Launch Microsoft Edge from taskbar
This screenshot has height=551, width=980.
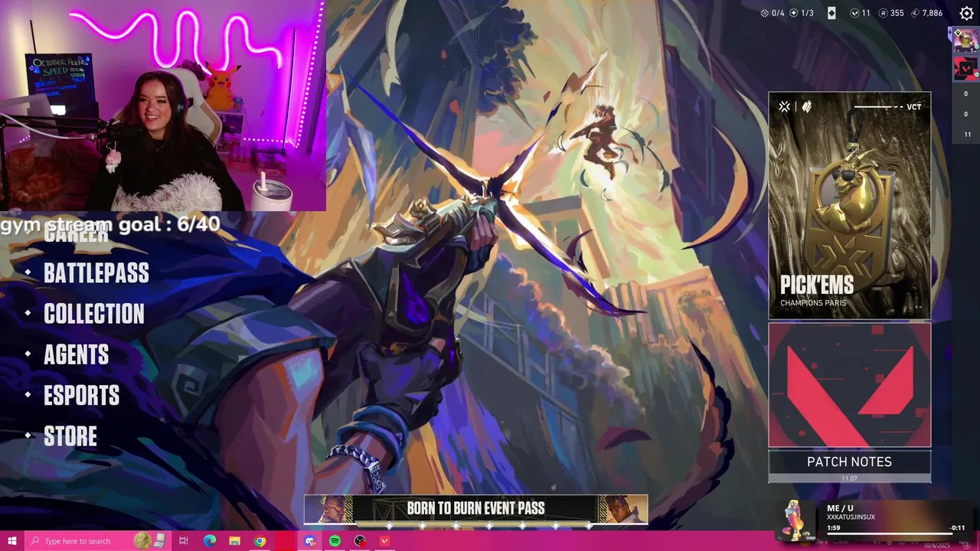(210, 541)
